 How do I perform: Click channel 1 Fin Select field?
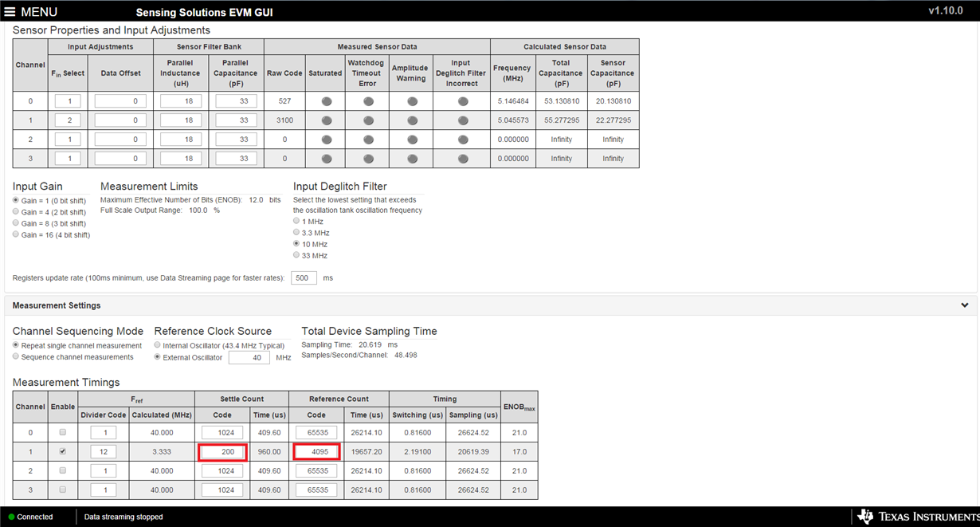(x=68, y=120)
